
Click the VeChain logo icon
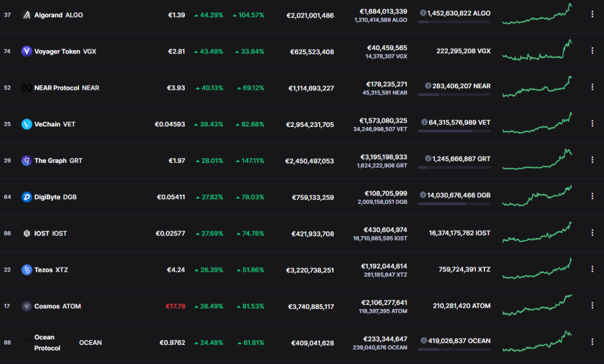[x=26, y=124]
